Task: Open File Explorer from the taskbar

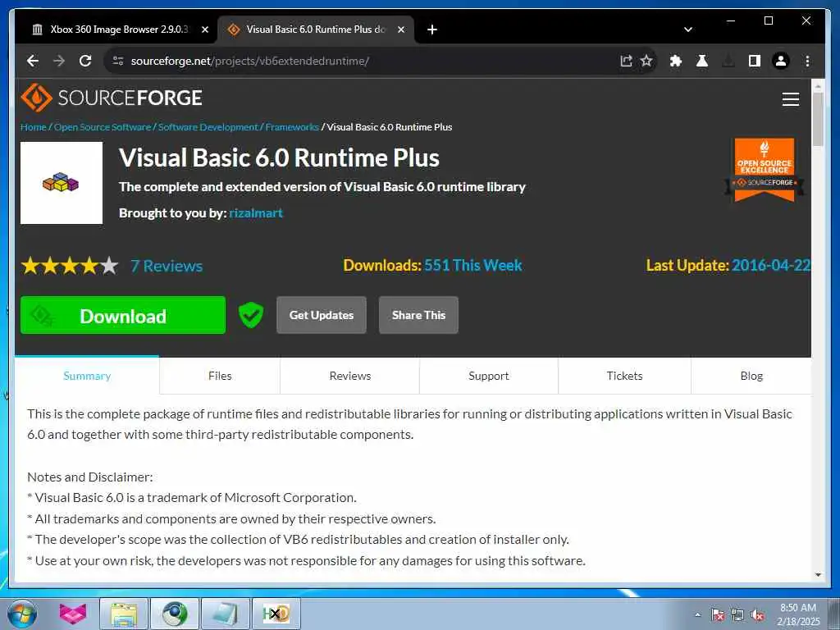Action: point(125,614)
